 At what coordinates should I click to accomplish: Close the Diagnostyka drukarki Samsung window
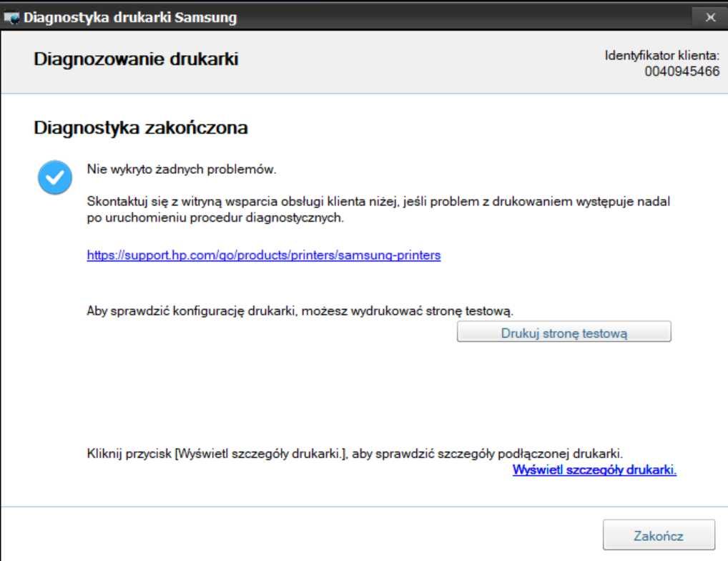click(710, 17)
